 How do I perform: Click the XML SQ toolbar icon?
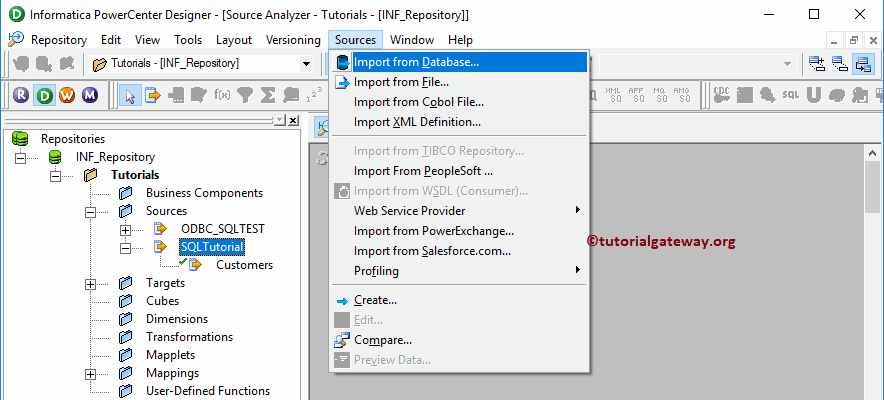613,95
